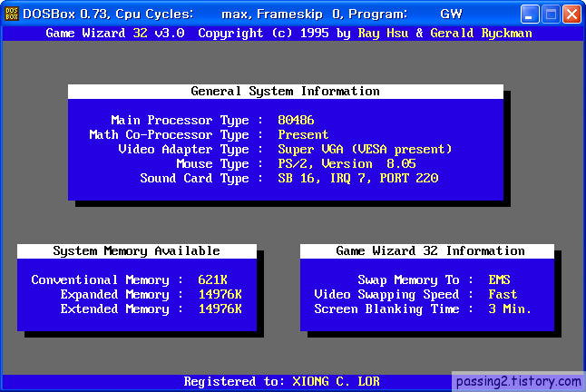
Task: Select the 14976K value beside Expanded Memory
Action: 220,295
